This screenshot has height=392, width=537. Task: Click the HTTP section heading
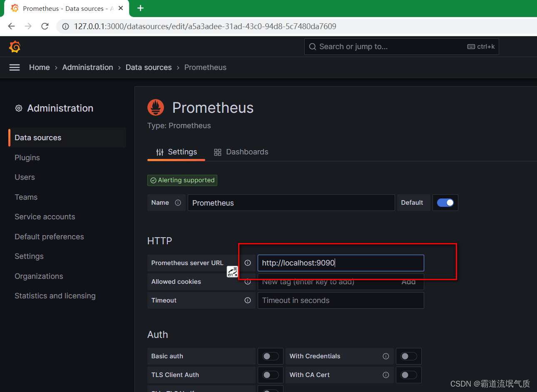coord(159,241)
